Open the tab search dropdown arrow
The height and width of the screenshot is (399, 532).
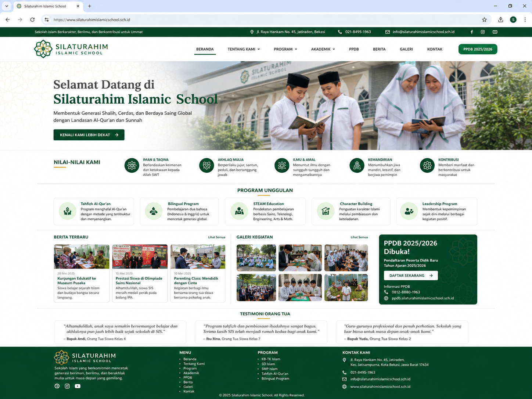coord(7,6)
